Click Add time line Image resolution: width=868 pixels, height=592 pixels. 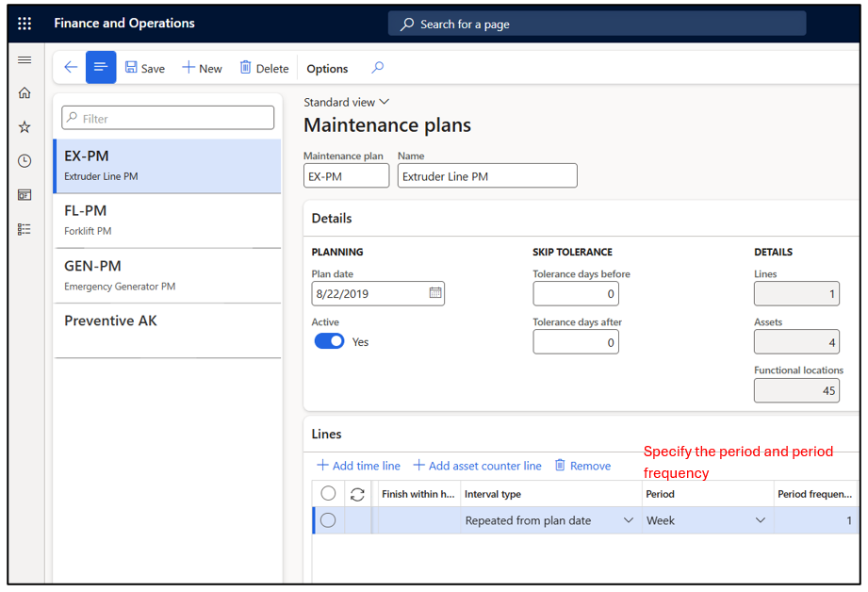click(358, 466)
